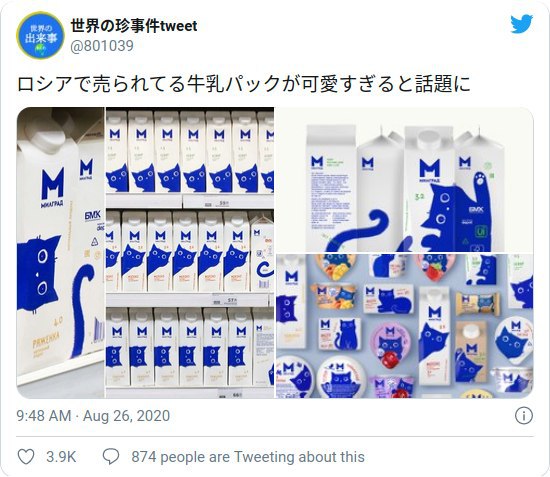This screenshot has width=550, height=477.
Task: Click the БМК logo on the close-up carton
Action: pyautogui.click(x=92, y=214)
